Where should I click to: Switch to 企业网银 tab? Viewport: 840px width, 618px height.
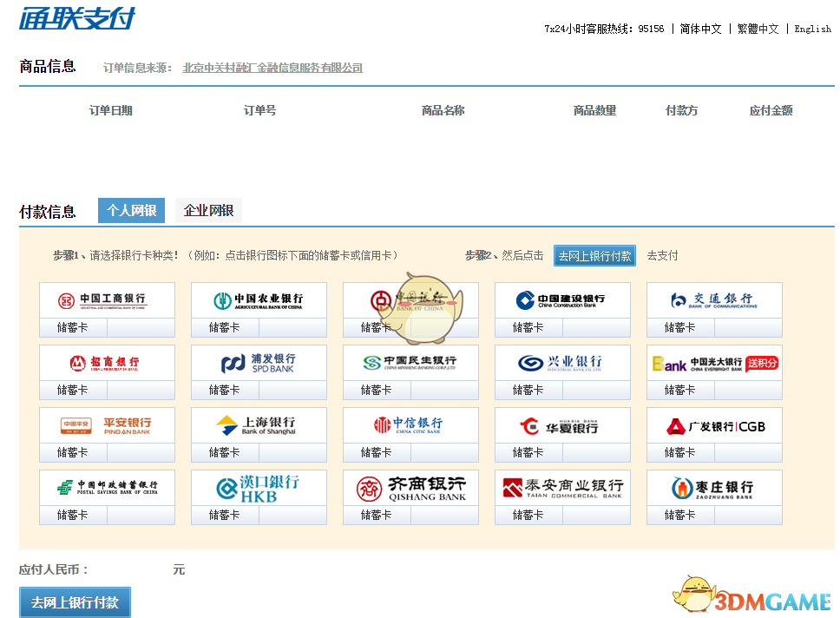click(208, 210)
